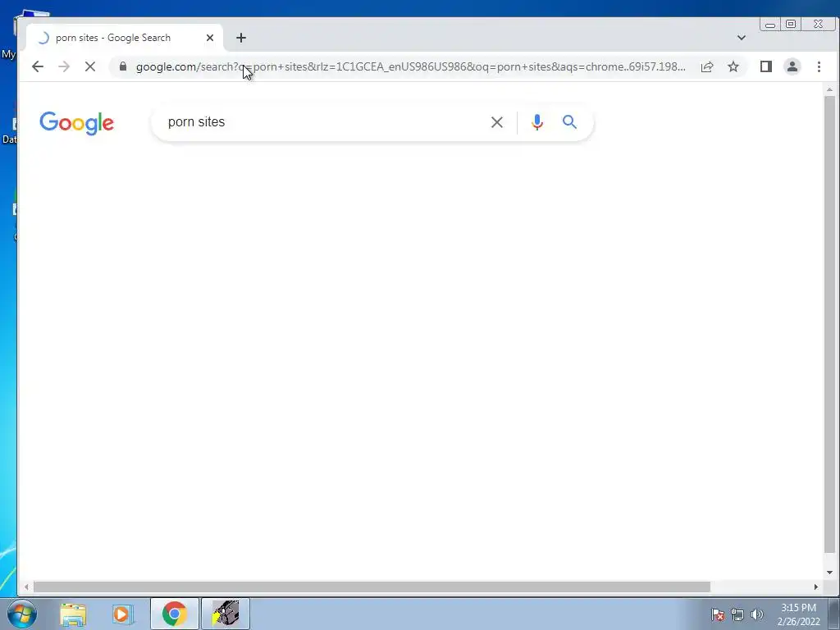Image resolution: width=840 pixels, height=630 pixels.
Task: Click the taskbar clock showing 3:15 PM
Action: (798, 614)
